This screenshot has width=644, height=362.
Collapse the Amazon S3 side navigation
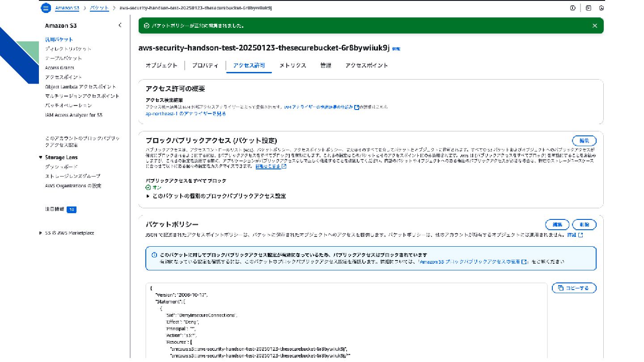[120, 25]
